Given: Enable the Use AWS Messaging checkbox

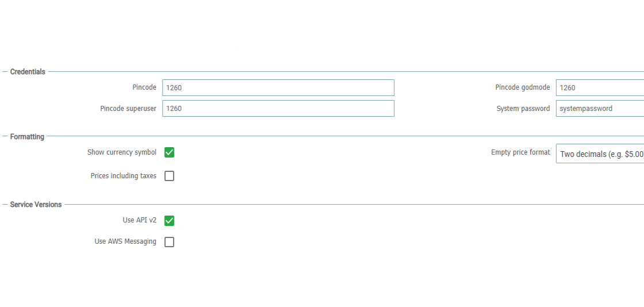Looking at the screenshot, I should point(169,242).
